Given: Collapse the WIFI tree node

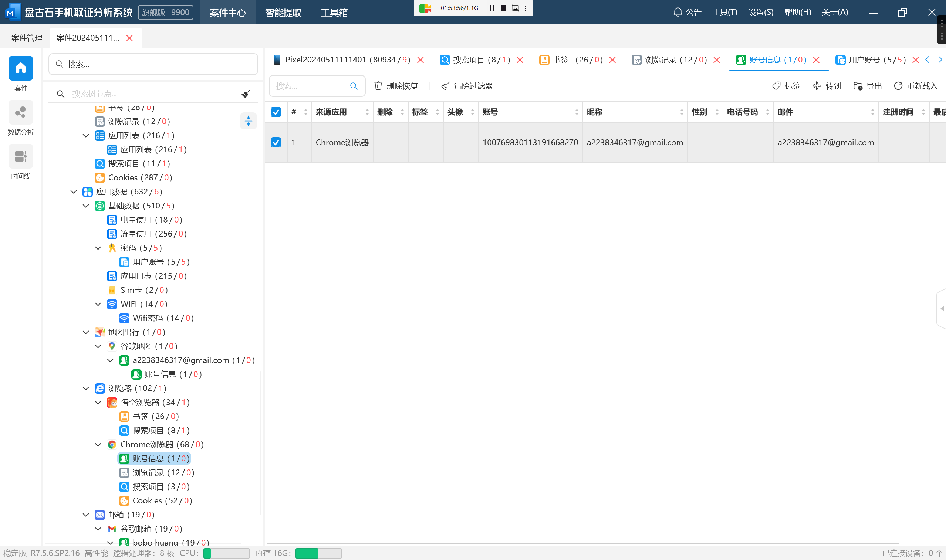Looking at the screenshot, I should coord(98,304).
